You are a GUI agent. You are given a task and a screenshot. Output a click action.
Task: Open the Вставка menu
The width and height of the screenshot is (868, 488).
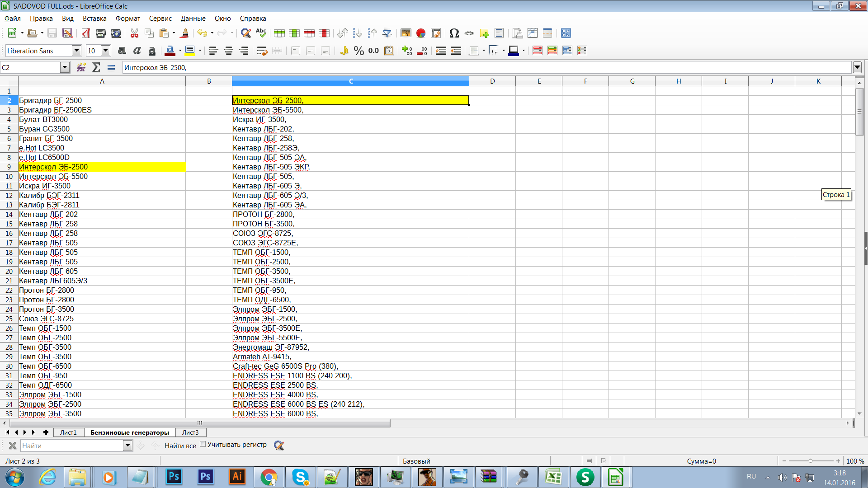pyautogui.click(x=94, y=19)
